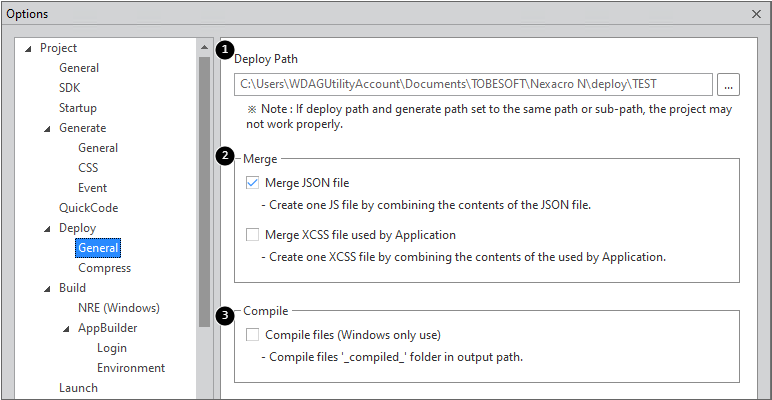Select the CSS item under Generate
Image resolution: width=772 pixels, height=400 pixels.
pos(88,168)
